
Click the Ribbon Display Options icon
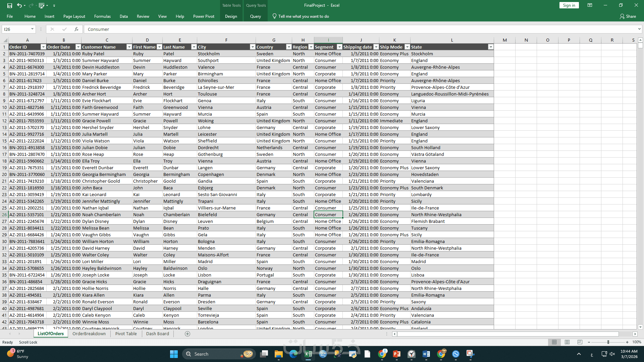(x=590, y=5)
